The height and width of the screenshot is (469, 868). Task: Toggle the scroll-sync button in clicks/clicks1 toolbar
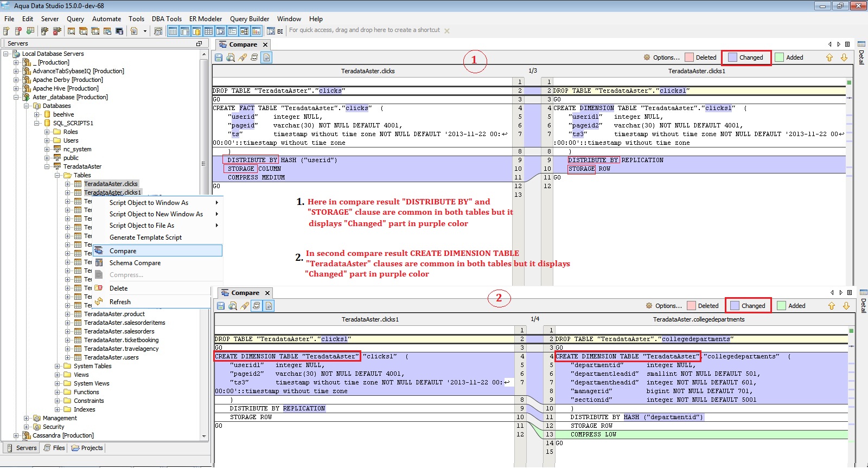pyautogui.click(x=254, y=57)
